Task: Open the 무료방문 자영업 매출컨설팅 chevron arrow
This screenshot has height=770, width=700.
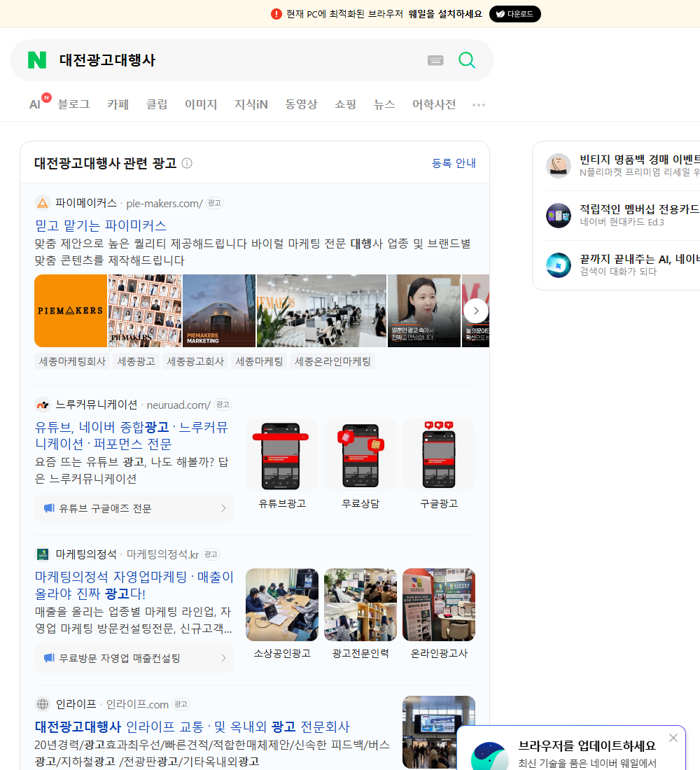Action: 223,658
